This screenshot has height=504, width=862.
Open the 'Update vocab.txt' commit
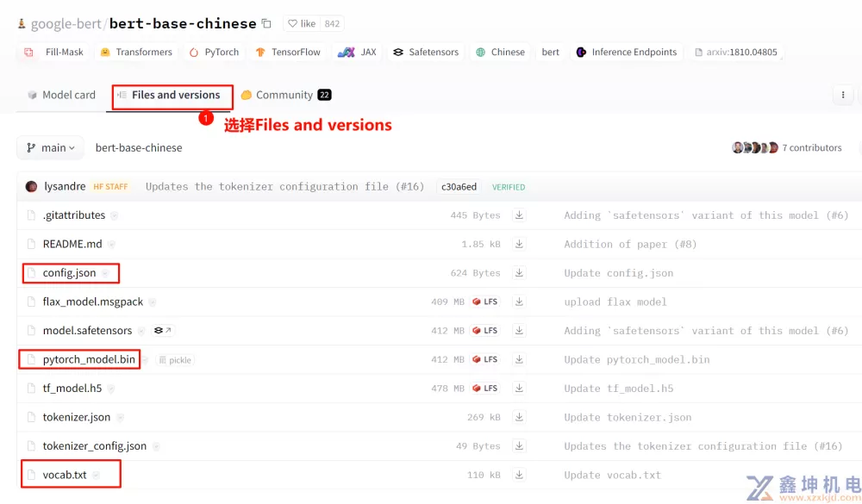pyautogui.click(x=612, y=476)
